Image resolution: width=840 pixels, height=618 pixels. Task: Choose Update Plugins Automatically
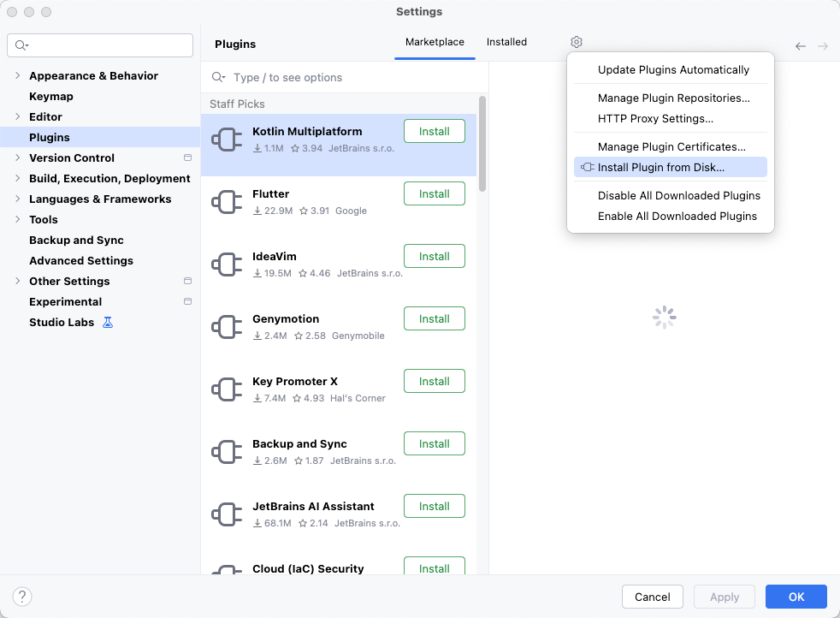(670, 69)
